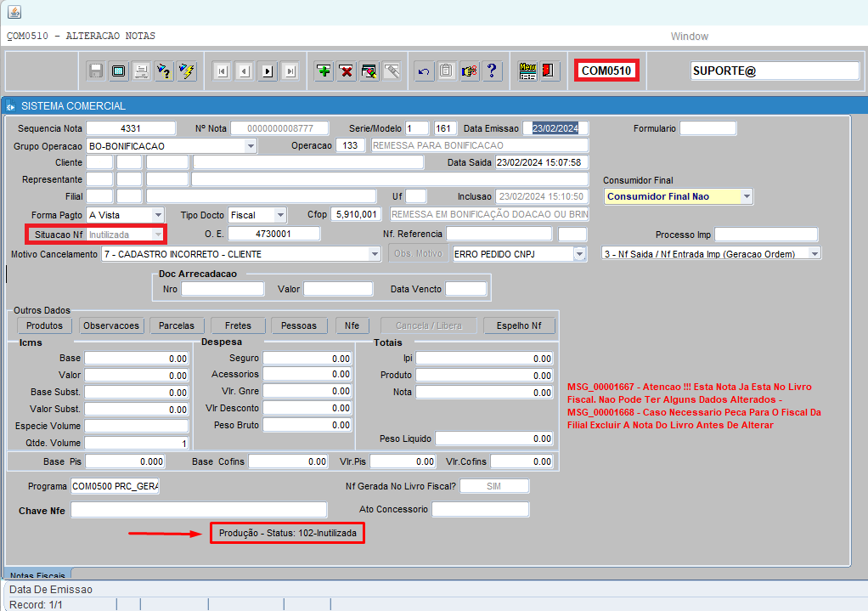Open the Menu toolbar icon

(x=527, y=71)
